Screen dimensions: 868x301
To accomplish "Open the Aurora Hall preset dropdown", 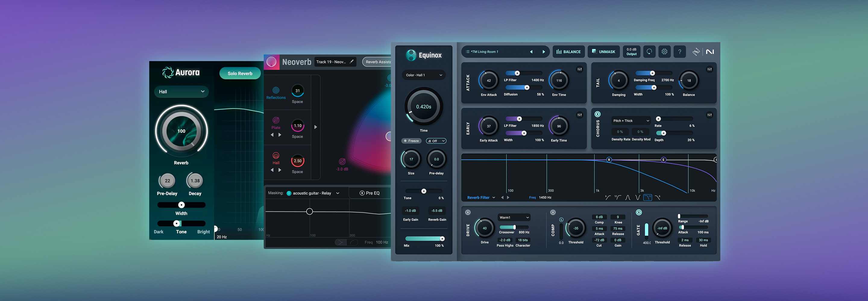I will [x=181, y=92].
